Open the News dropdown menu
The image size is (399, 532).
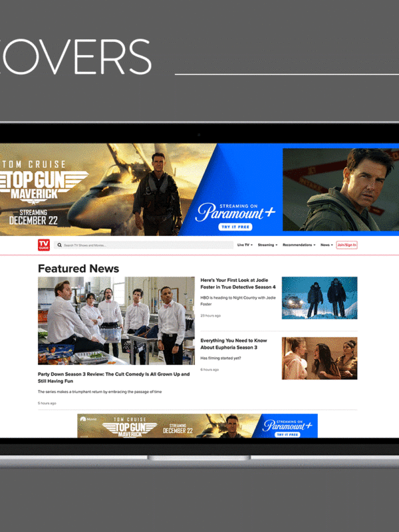point(327,245)
